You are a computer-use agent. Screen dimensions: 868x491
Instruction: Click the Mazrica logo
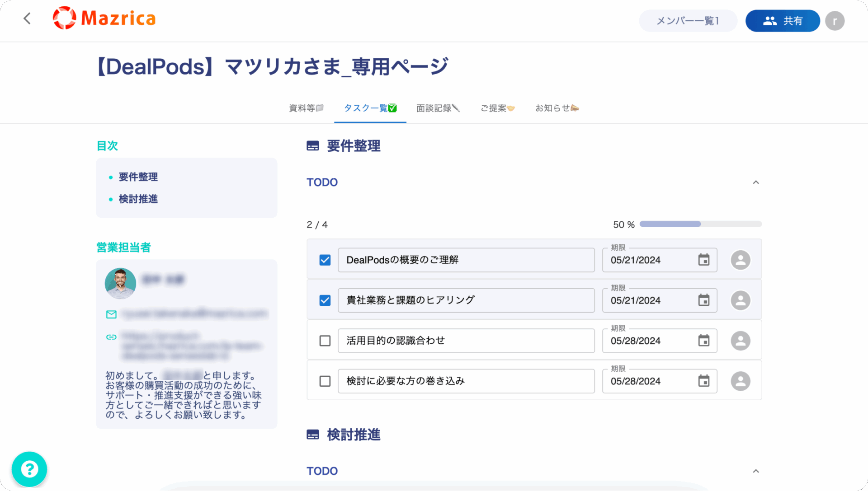104,18
